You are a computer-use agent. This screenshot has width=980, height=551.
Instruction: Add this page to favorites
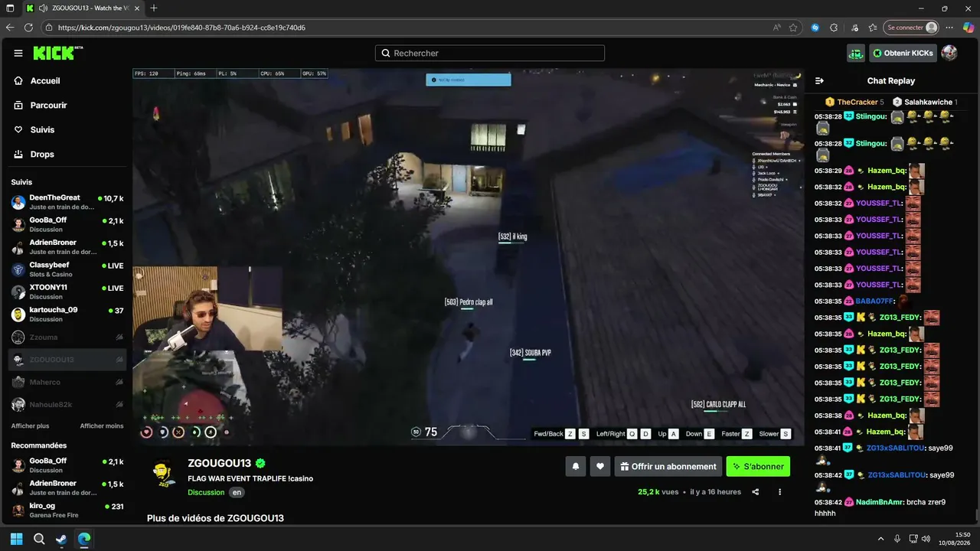point(794,28)
